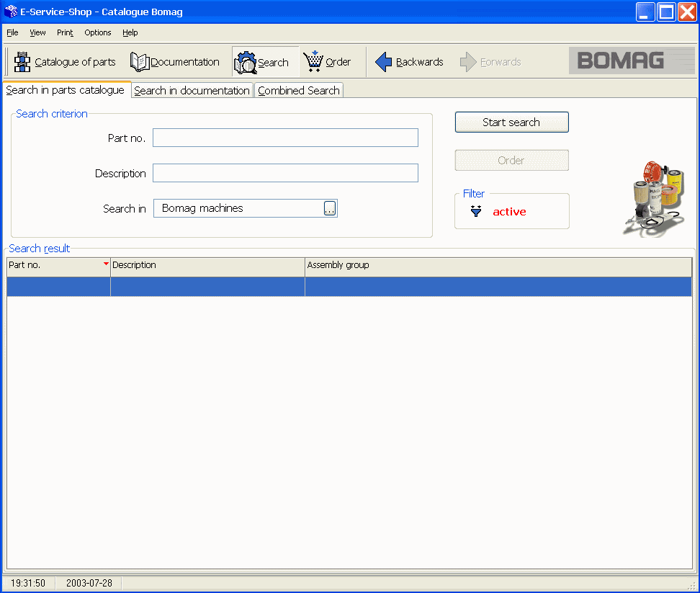Focus the Part no. input field
The height and width of the screenshot is (593, 700).
285,138
